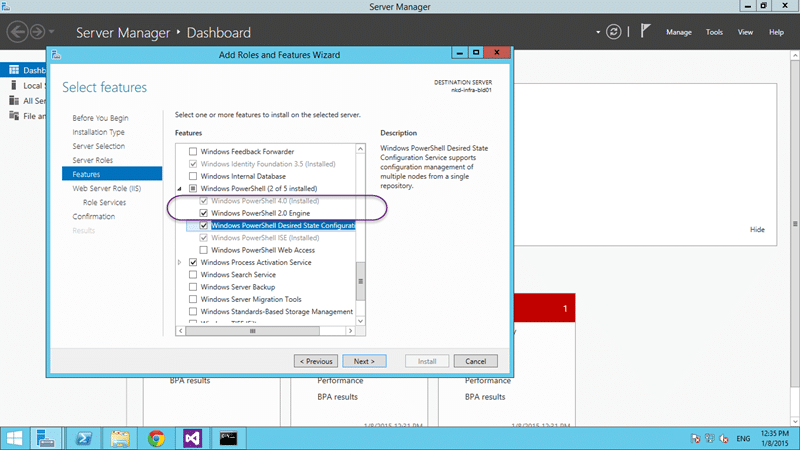Click the forward arrow in Server Manager header
The width and height of the screenshot is (800, 450).
tap(37, 32)
